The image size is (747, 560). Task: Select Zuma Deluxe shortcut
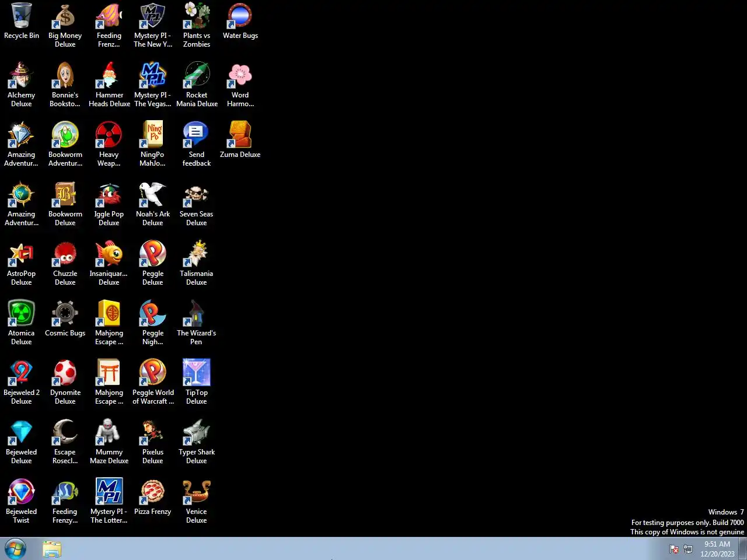click(x=240, y=135)
